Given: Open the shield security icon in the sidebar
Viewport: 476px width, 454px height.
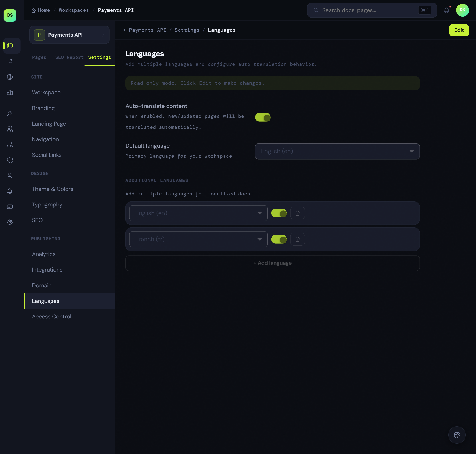Looking at the screenshot, I should (x=10, y=160).
